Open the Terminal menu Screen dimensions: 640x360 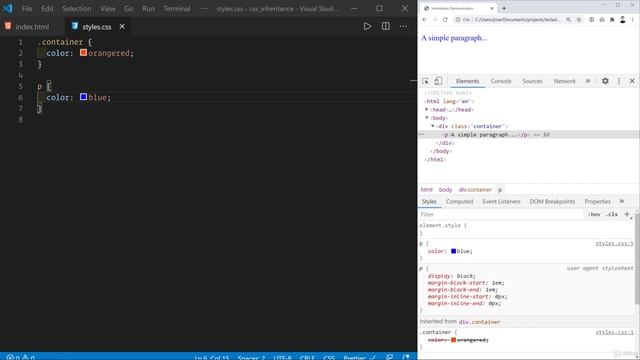[x=177, y=9]
